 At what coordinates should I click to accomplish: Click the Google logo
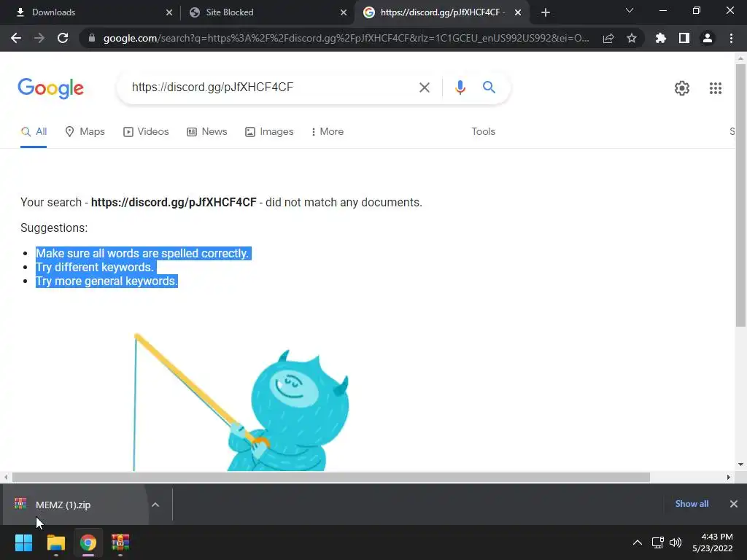pyautogui.click(x=50, y=88)
